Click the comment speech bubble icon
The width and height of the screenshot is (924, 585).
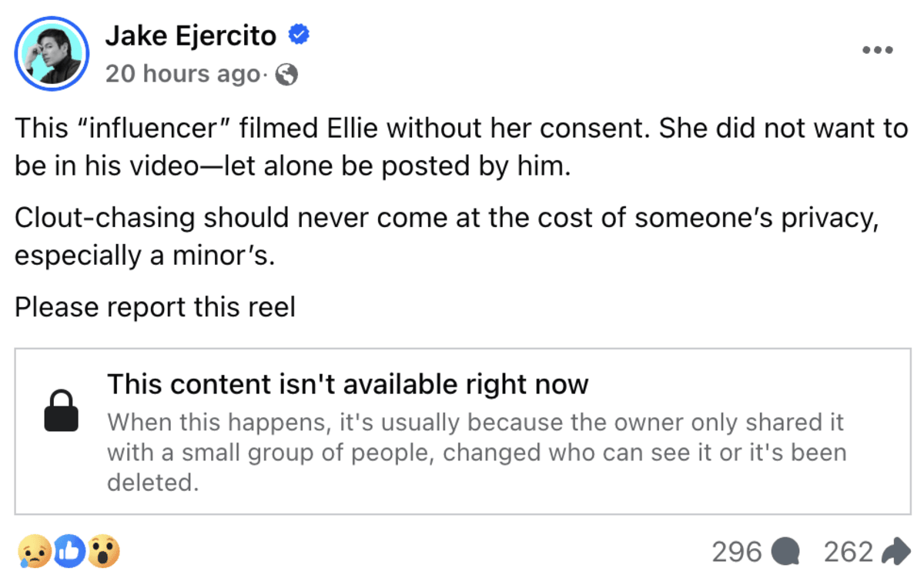click(786, 552)
